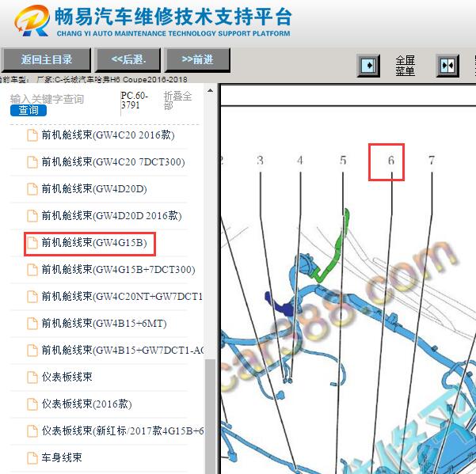Screen dimensions: 476x474
Task: Click document icon beside 仪表板线束
Action: [32, 377]
